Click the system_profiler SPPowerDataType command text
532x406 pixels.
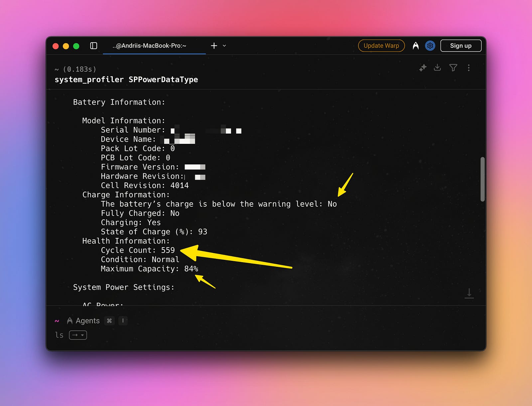tap(126, 80)
